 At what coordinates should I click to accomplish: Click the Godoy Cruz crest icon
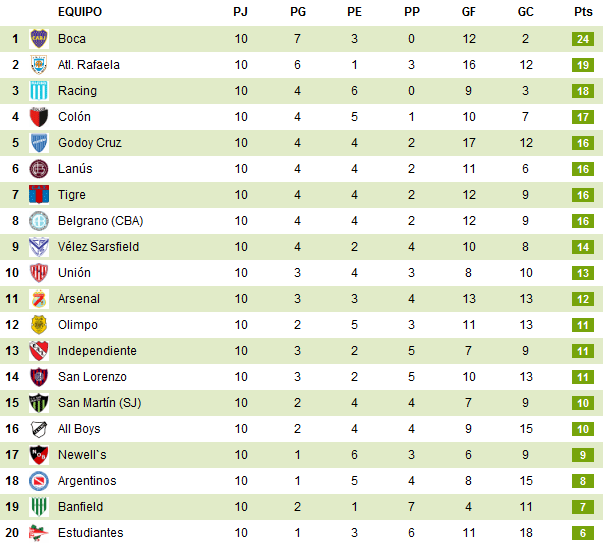coord(39,143)
